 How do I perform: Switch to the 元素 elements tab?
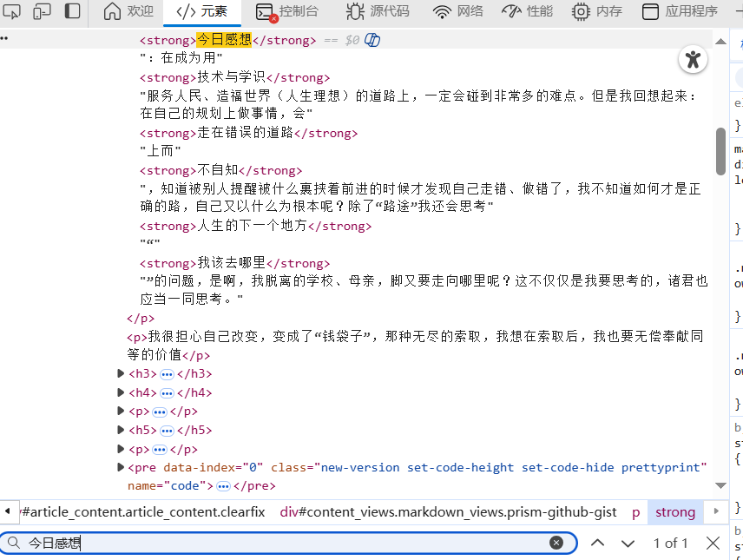click(x=202, y=11)
